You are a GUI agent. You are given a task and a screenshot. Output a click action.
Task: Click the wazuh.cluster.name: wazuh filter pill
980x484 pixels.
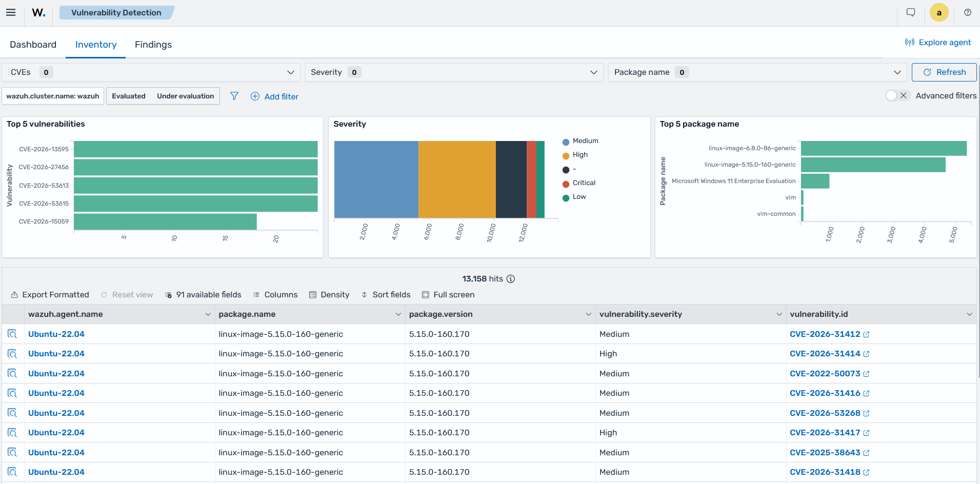coord(53,96)
